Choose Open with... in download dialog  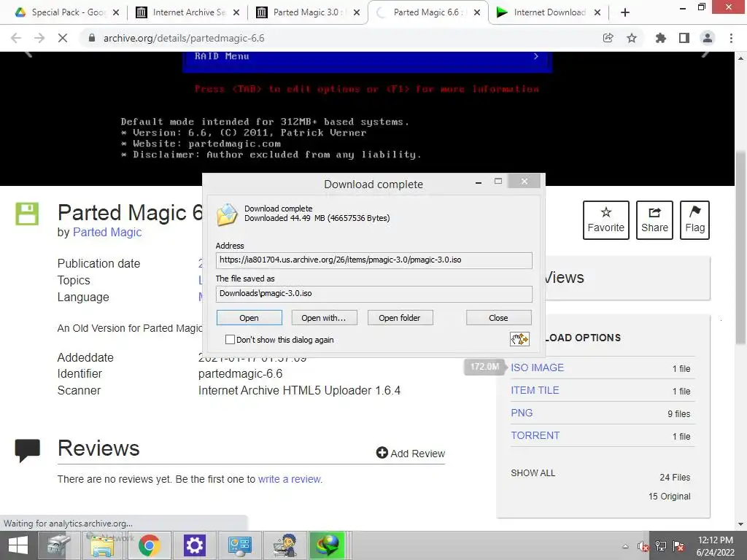tap(324, 318)
